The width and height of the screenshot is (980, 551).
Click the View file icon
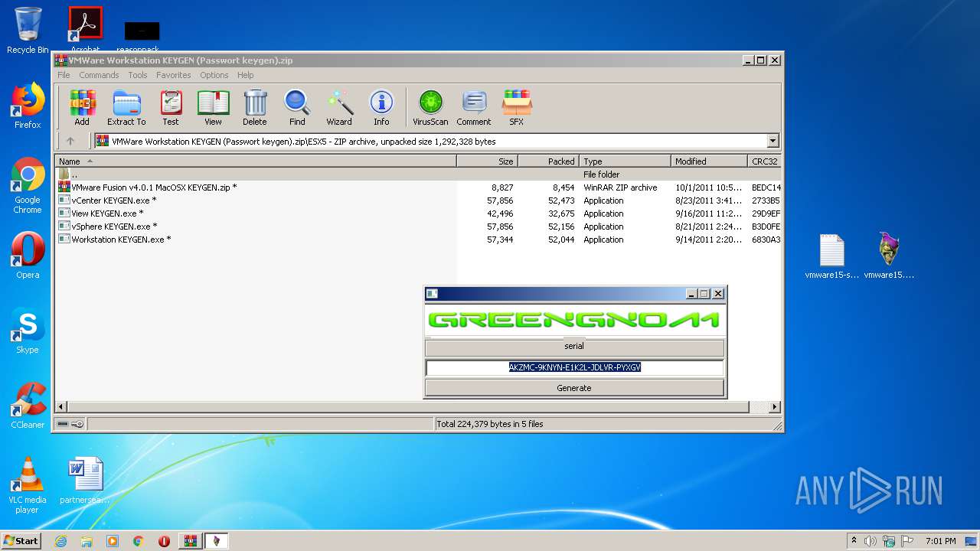pos(213,107)
